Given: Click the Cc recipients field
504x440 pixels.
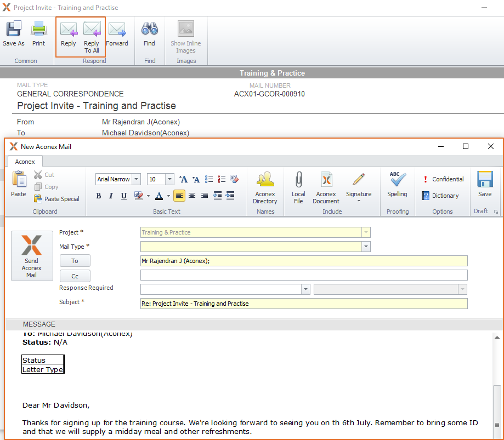Looking at the screenshot, I should [x=304, y=275].
